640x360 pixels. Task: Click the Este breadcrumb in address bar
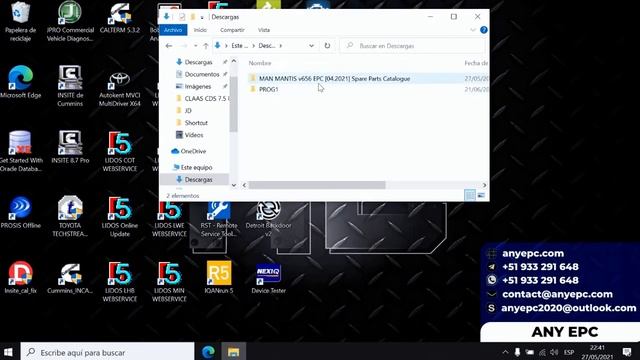pyautogui.click(x=239, y=46)
